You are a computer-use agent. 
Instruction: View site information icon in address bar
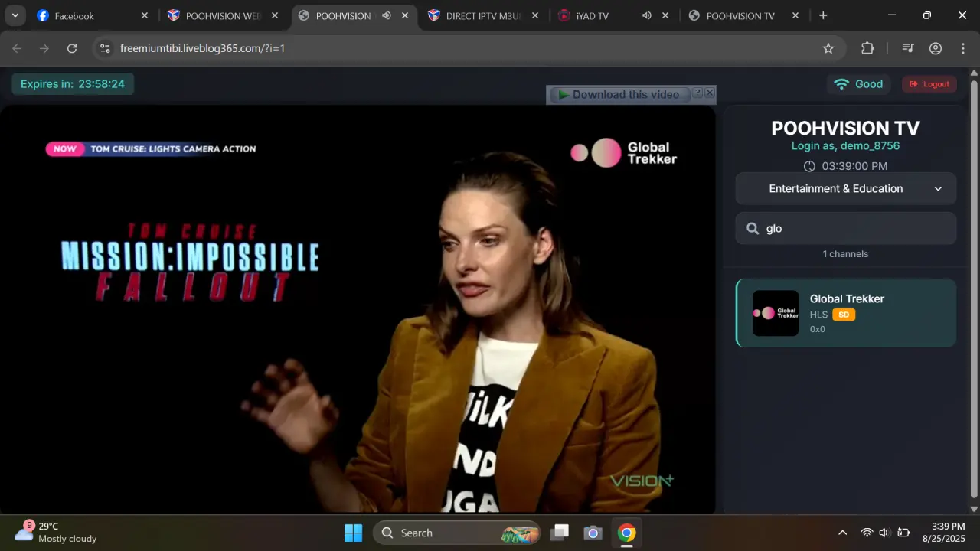tap(105, 48)
